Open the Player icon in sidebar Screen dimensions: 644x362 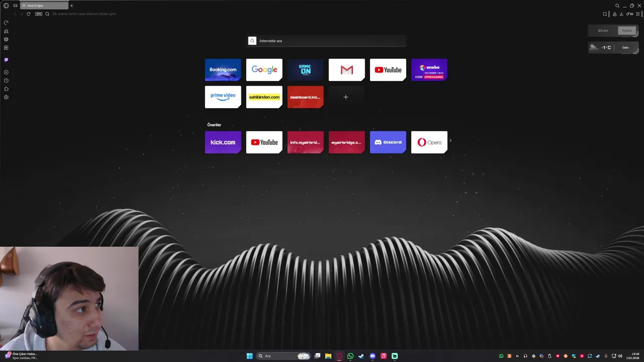(x=6, y=72)
